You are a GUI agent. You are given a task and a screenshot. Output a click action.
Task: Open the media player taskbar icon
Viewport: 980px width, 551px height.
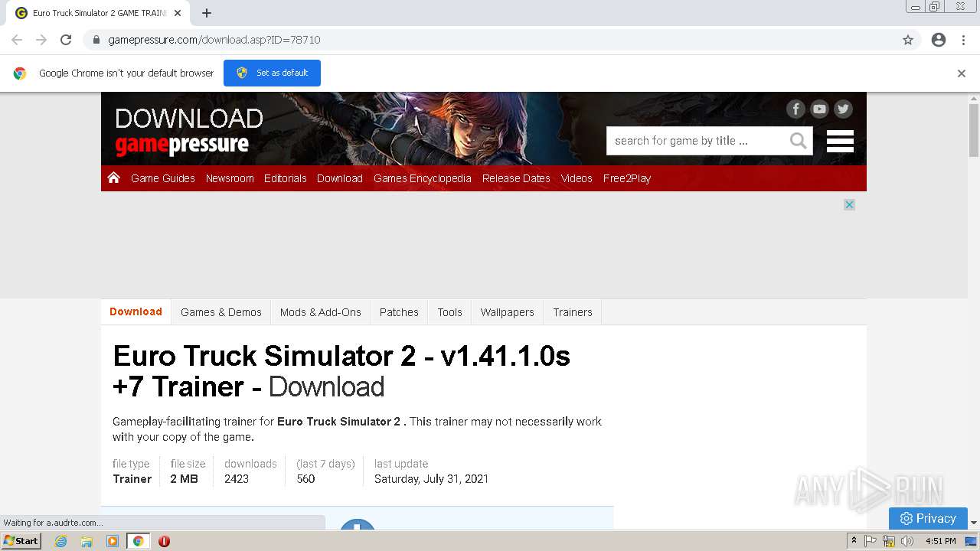click(x=113, y=541)
